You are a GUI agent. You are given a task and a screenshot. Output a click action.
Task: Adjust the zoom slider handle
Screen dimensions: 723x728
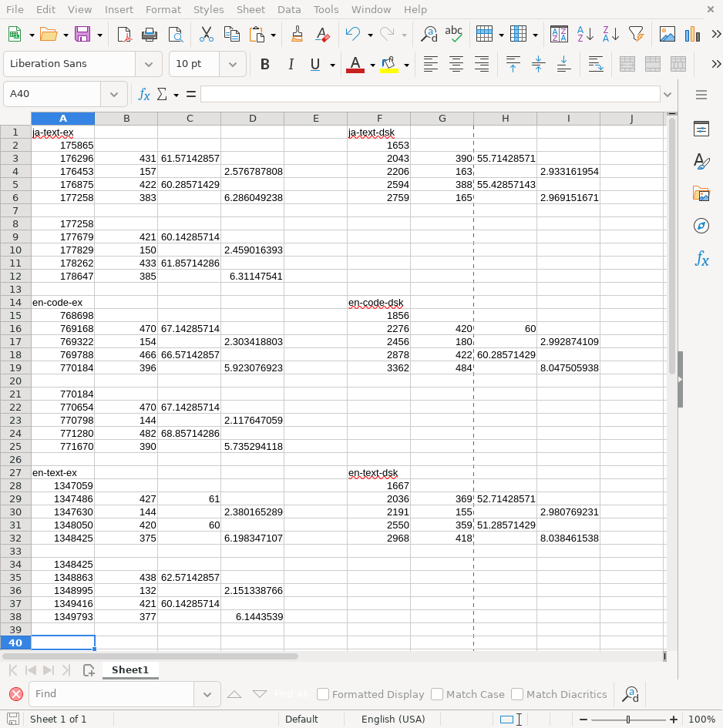(x=627, y=720)
